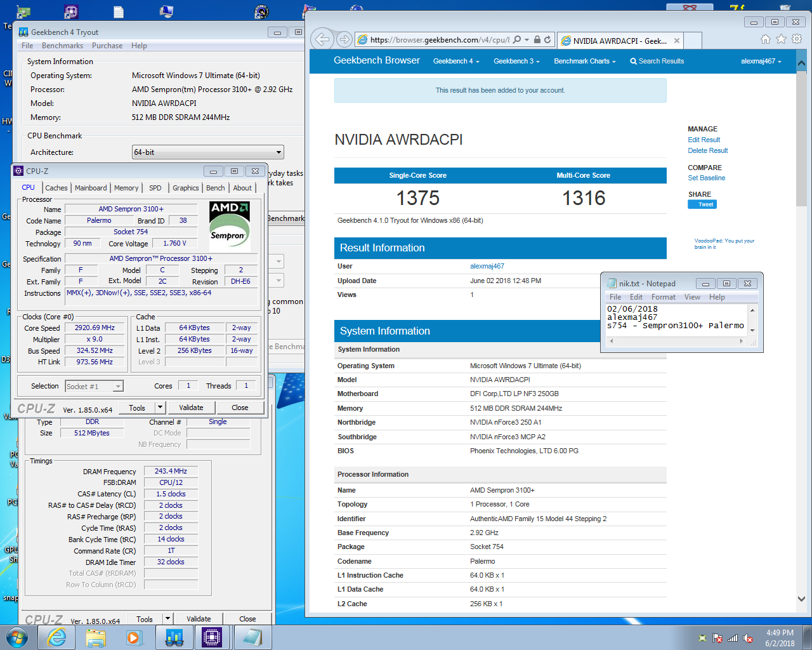Expand the Geekbench 4 navigation dropdown

[x=456, y=61]
